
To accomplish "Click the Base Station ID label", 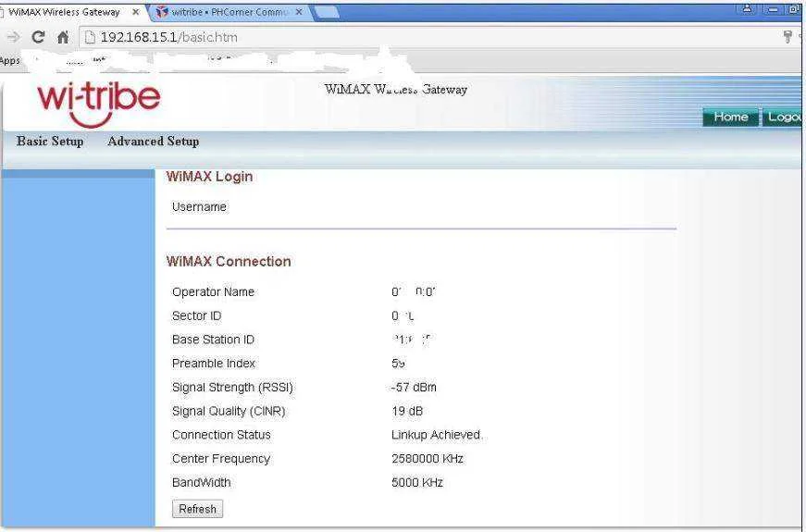I will coord(214,340).
